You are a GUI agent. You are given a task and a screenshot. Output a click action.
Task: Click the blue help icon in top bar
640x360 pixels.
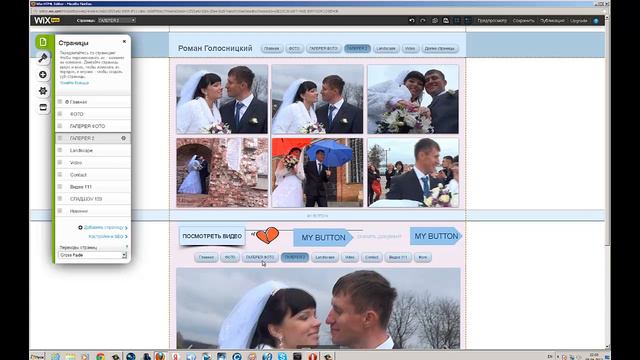596,20
